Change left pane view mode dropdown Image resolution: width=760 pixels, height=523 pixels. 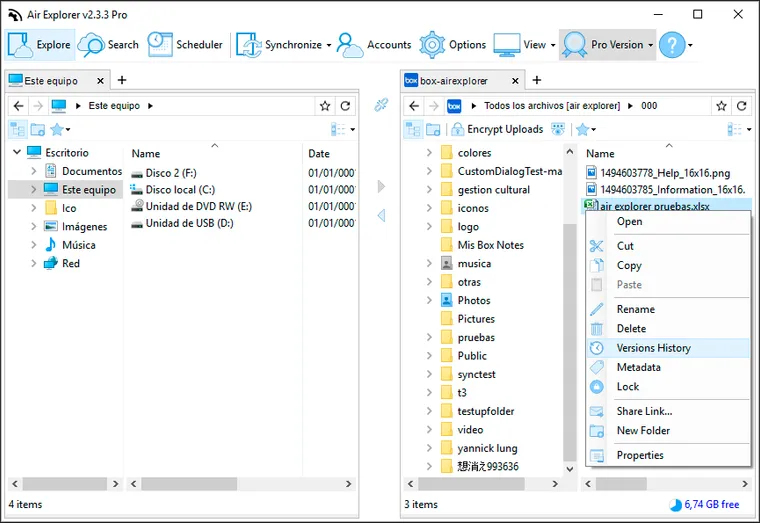tap(343, 129)
